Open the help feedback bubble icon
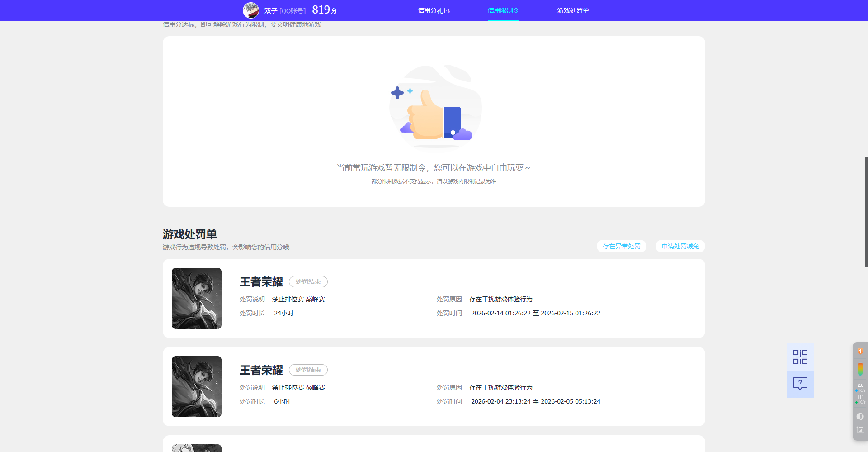868x452 pixels. coord(800,384)
